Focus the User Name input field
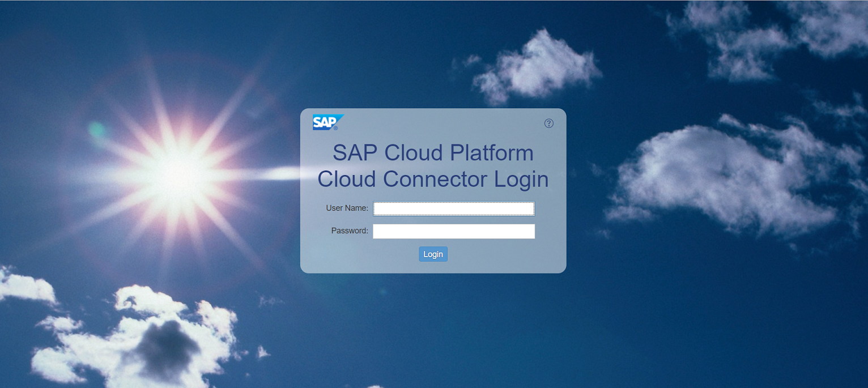Image resolution: width=868 pixels, height=388 pixels. (x=454, y=208)
